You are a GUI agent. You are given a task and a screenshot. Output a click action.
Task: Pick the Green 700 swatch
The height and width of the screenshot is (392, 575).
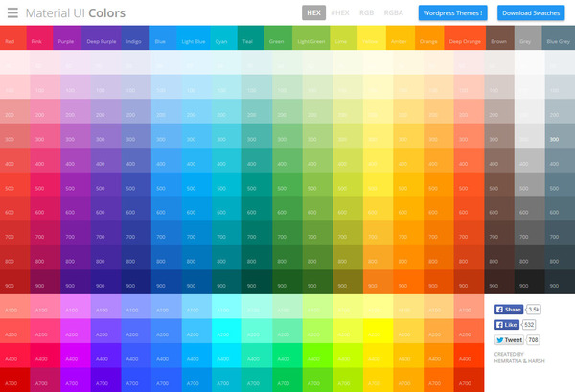[287, 233]
